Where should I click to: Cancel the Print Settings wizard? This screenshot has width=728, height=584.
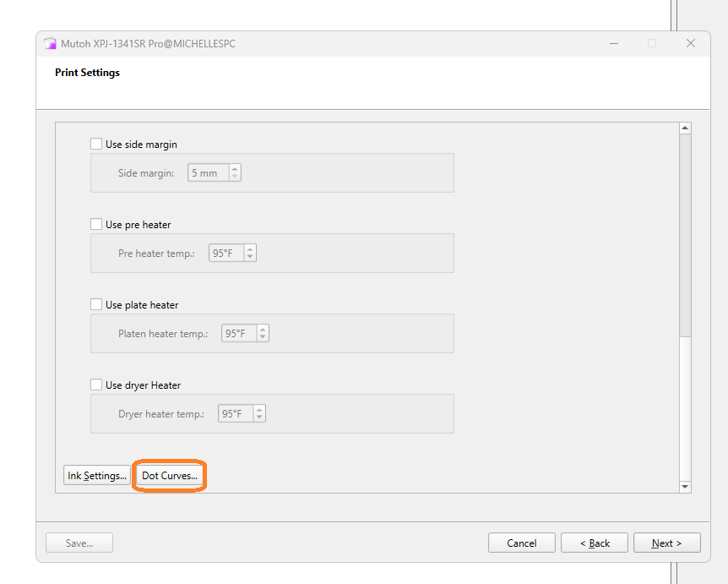(x=521, y=543)
